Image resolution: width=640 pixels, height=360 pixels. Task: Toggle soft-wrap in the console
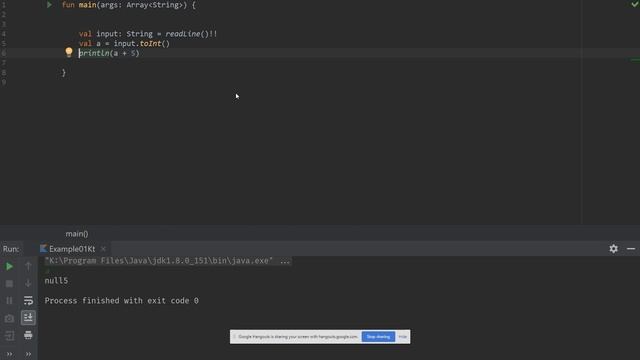(28, 301)
